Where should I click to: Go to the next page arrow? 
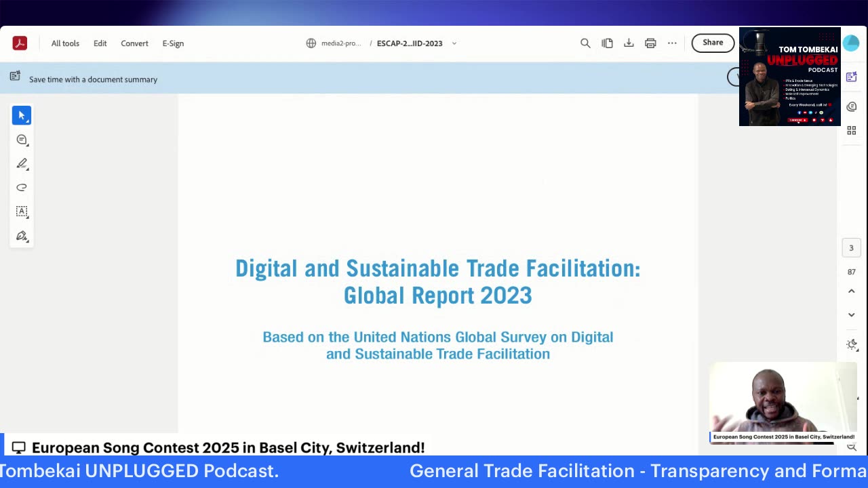[x=852, y=315]
